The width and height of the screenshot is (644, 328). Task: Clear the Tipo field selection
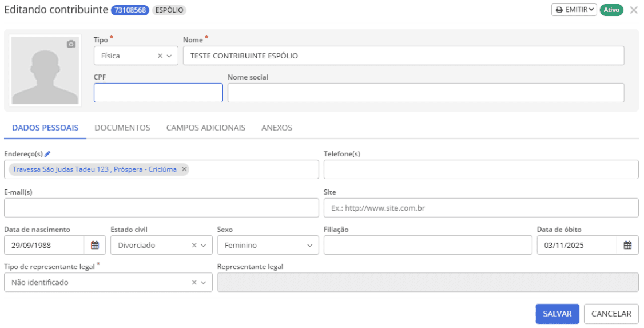coord(160,56)
